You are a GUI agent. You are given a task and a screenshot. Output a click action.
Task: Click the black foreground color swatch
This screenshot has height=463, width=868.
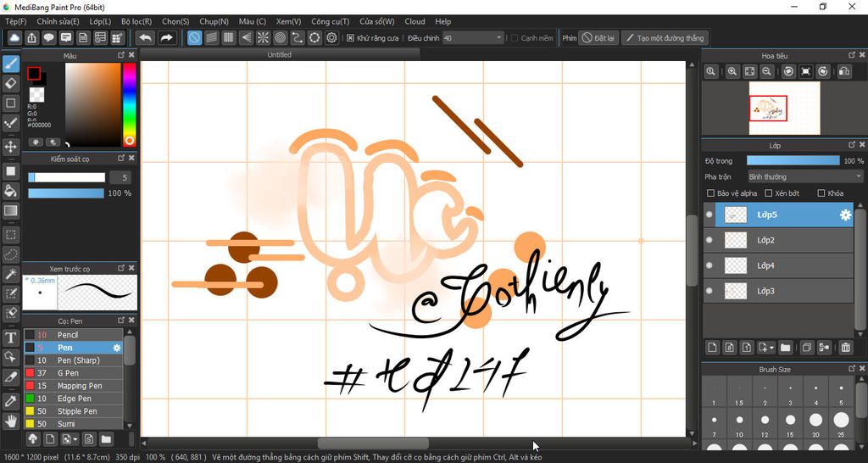[x=34, y=73]
